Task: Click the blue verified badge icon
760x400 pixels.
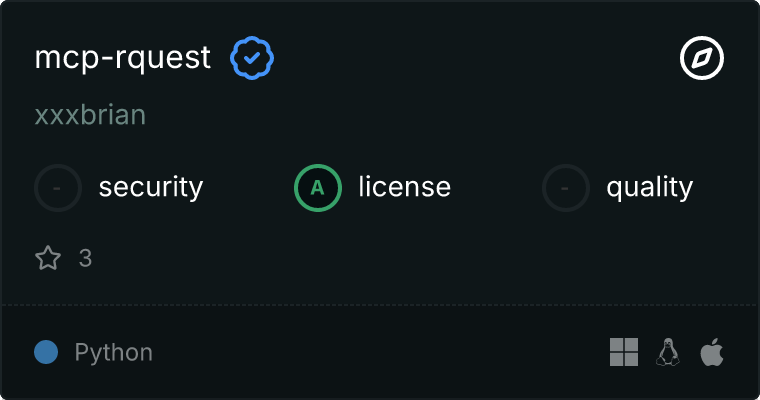Action: (253, 58)
